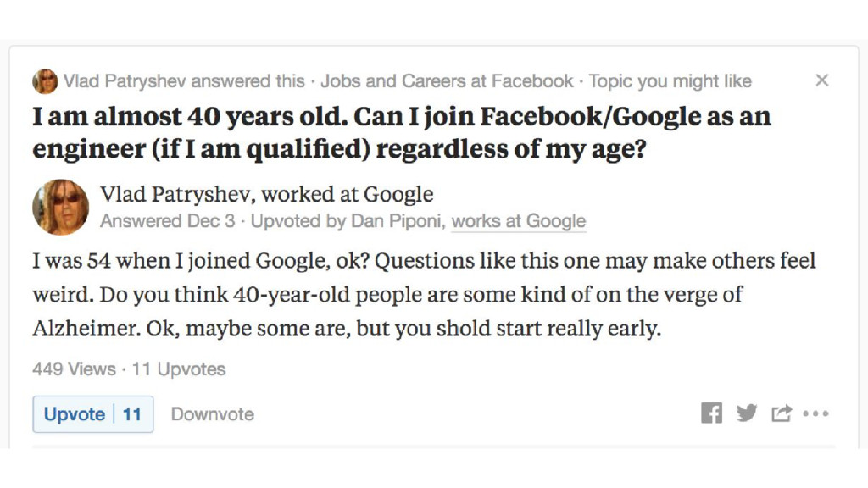Upvote Vlad Patryshev's answer
Viewport: 868px width, 488px height.
75,414
